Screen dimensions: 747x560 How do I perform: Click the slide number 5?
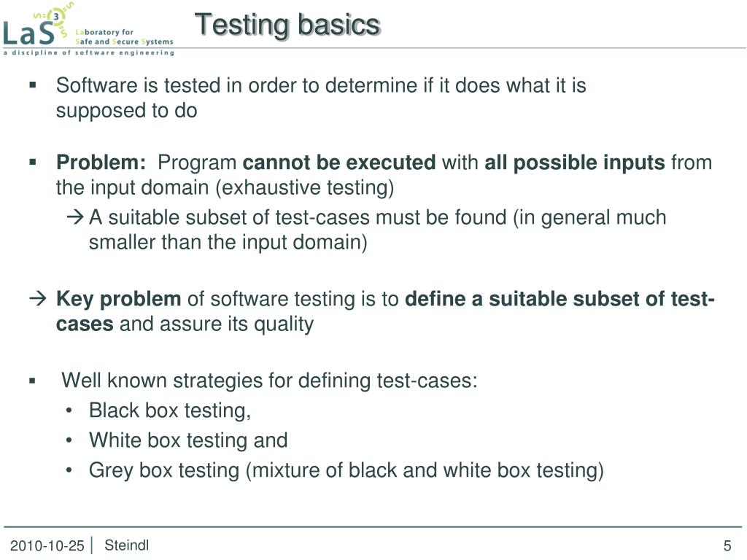point(727,545)
